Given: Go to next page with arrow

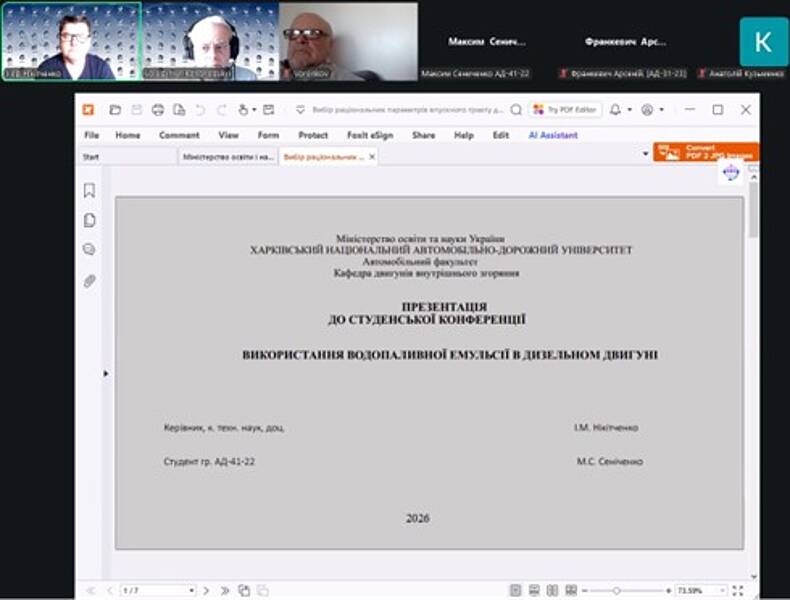Looking at the screenshot, I should pos(206,591).
